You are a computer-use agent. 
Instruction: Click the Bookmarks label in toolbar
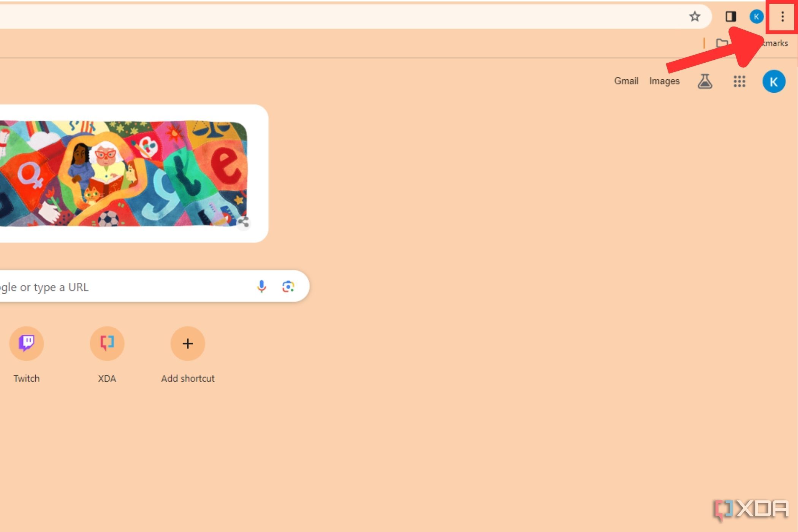[772, 43]
